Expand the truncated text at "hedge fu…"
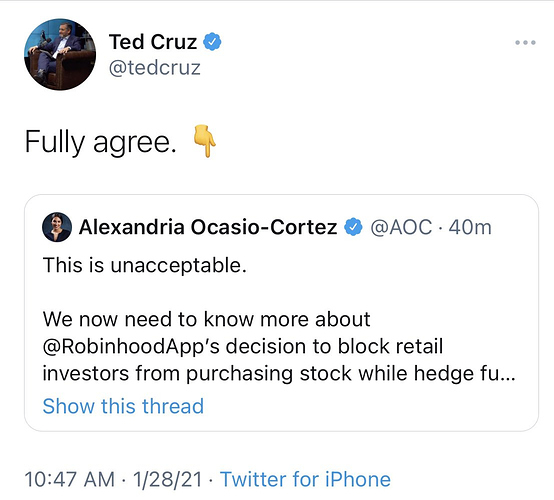 465,374
